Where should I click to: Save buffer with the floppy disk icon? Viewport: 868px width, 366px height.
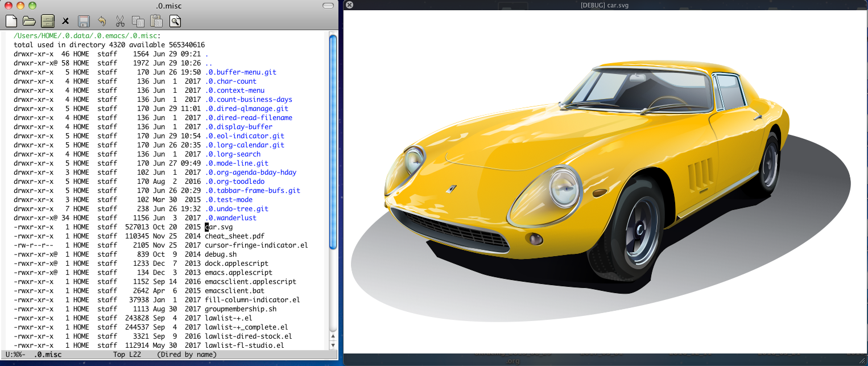pyautogui.click(x=84, y=22)
